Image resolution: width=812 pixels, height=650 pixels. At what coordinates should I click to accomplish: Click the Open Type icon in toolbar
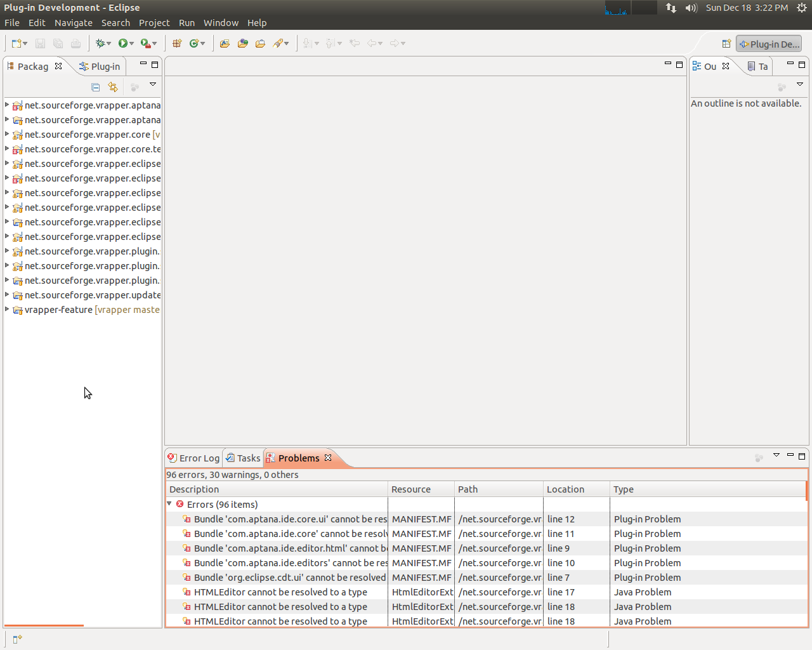click(x=225, y=43)
